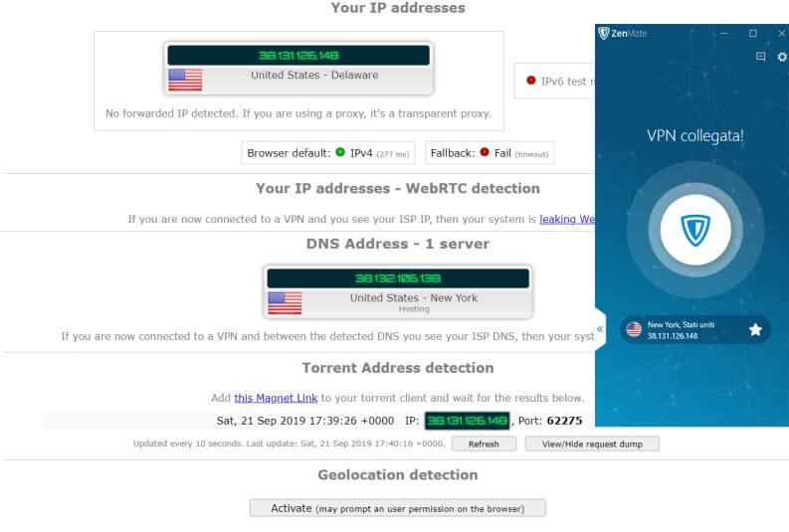789x532 pixels.
Task: Close the ZenMate window
Action: point(782,33)
